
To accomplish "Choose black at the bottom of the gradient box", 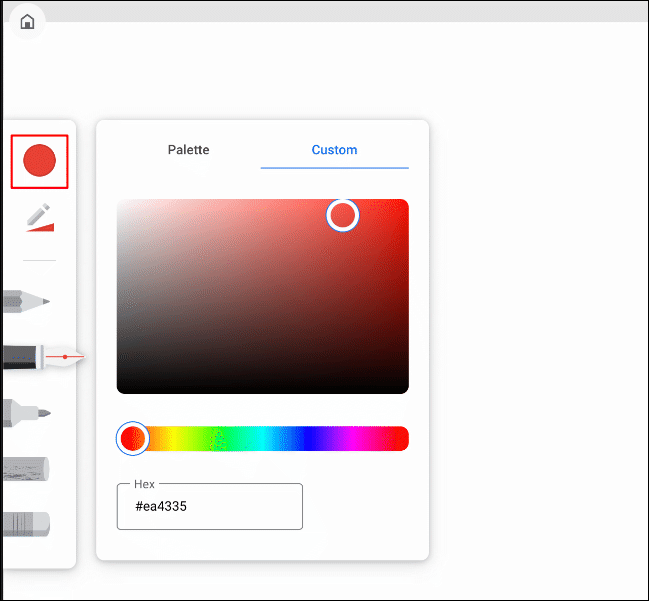I will click(262, 388).
